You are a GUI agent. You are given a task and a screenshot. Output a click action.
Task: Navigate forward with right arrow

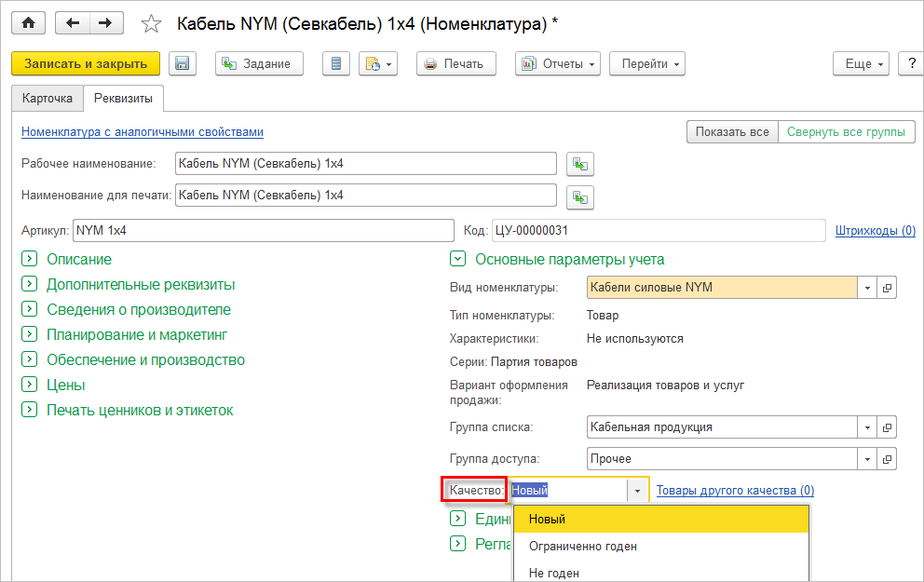[x=106, y=23]
